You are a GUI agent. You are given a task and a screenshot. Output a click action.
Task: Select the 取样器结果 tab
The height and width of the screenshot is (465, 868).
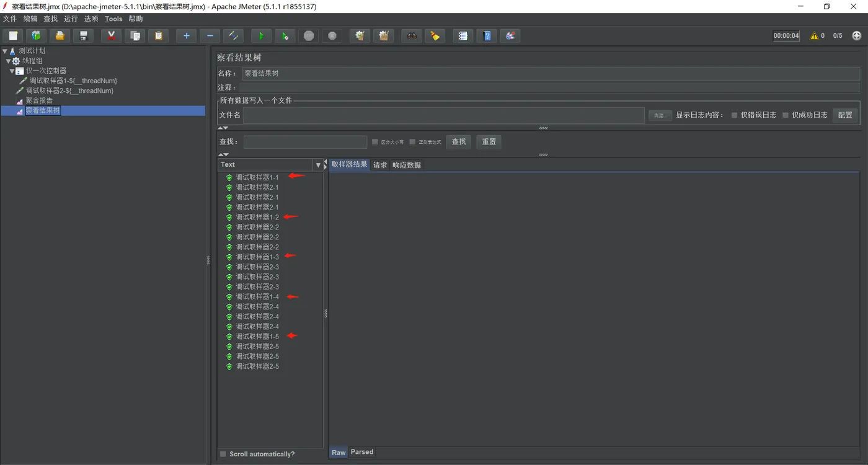[349, 165]
